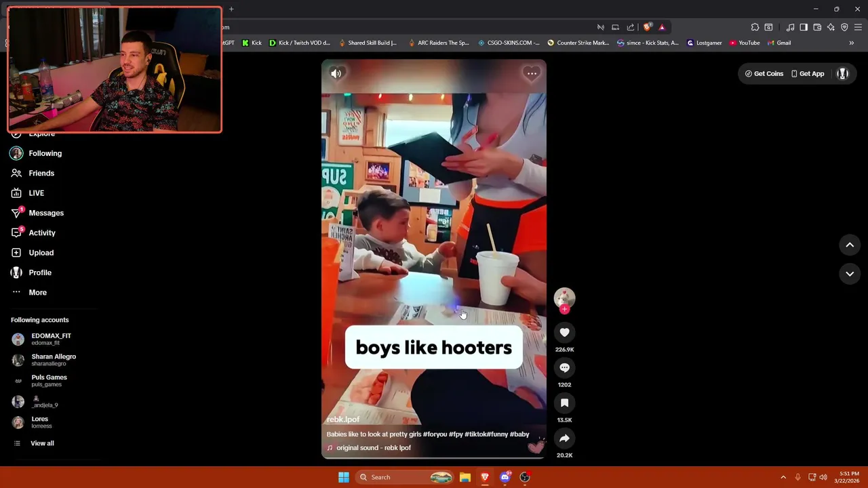Show hidden bookmarks with the double chevron
The width and height of the screenshot is (868, 488).
coord(851,43)
